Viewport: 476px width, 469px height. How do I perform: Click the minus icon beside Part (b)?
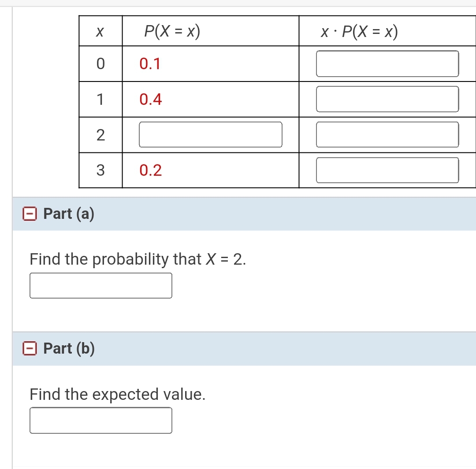[x=30, y=349]
